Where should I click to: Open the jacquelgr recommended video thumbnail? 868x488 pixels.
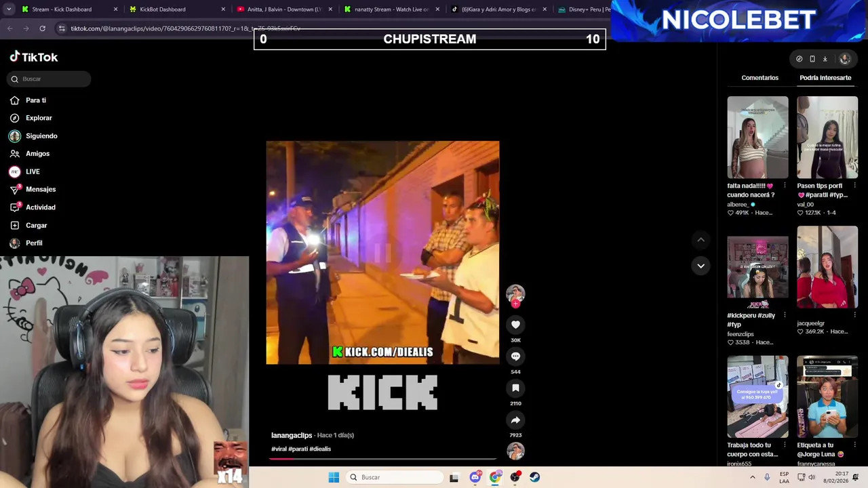click(x=827, y=267)
